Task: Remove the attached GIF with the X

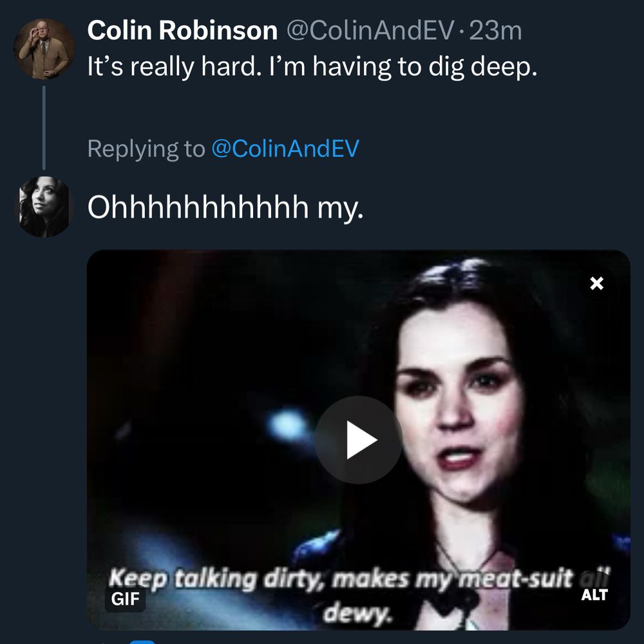Action: point(597,283)
